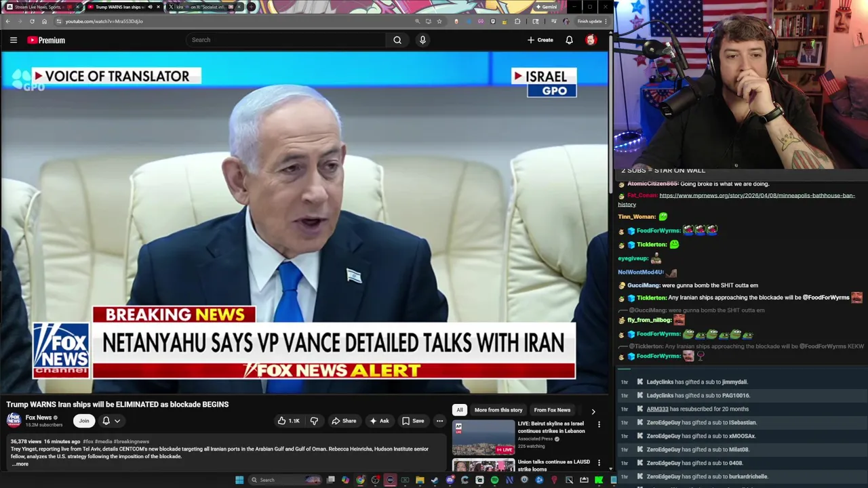Viewport: 868px width, 488px height.
Task: Open the Windows Start menu
Action: click(239, 480)
